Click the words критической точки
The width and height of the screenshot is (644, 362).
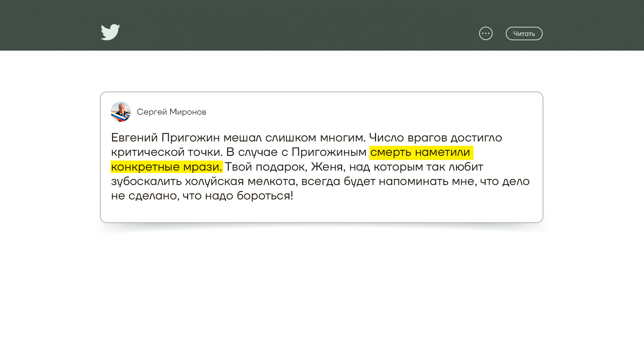(x=166, y=152)
